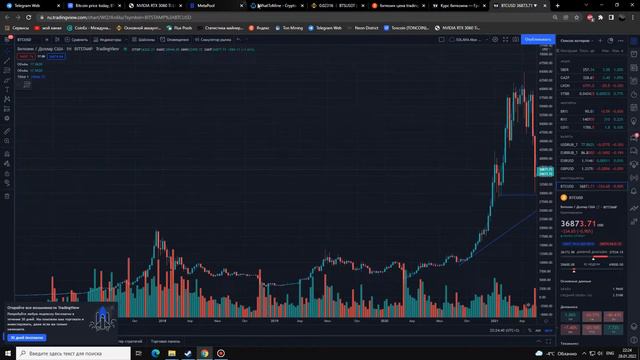This screenshot has height=360, width=640.
Task: Add a symbol with the watchlist plus icon
Action: click(600, 41)
